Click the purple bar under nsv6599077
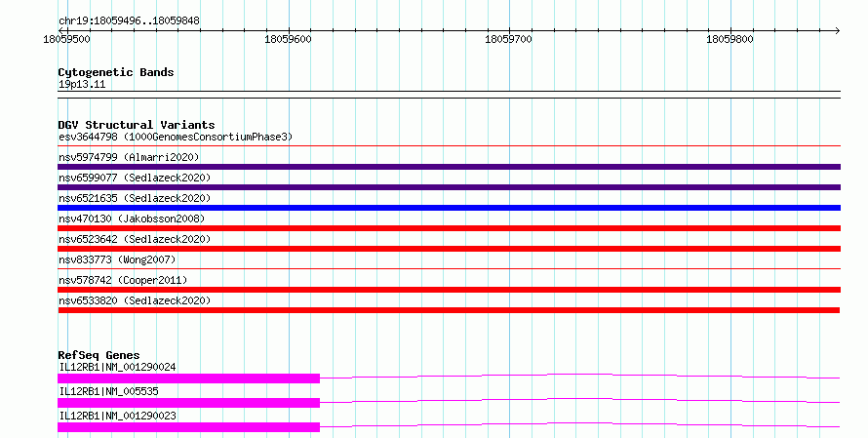The width and height of the screenshot is (868, 438). tap(449, 187)
